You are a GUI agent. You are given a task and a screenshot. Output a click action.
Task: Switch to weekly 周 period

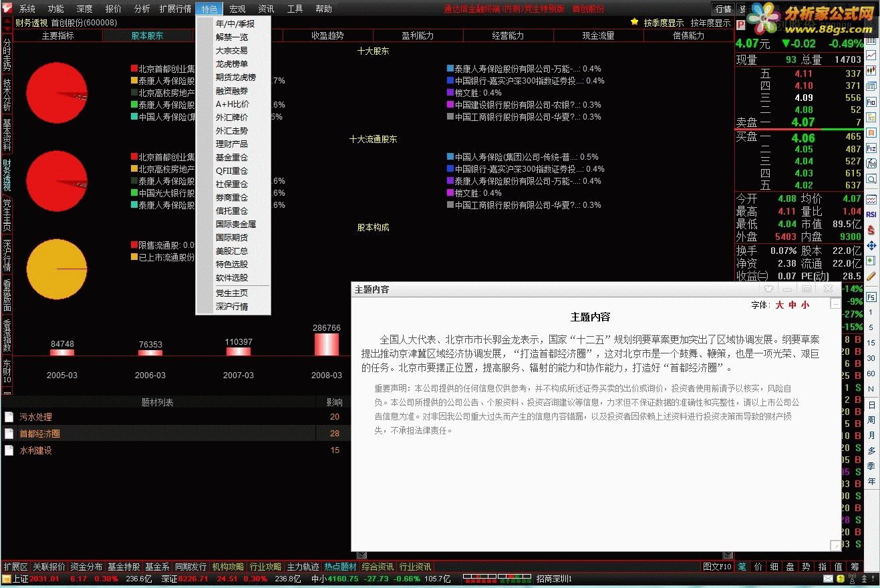(871, 420)
